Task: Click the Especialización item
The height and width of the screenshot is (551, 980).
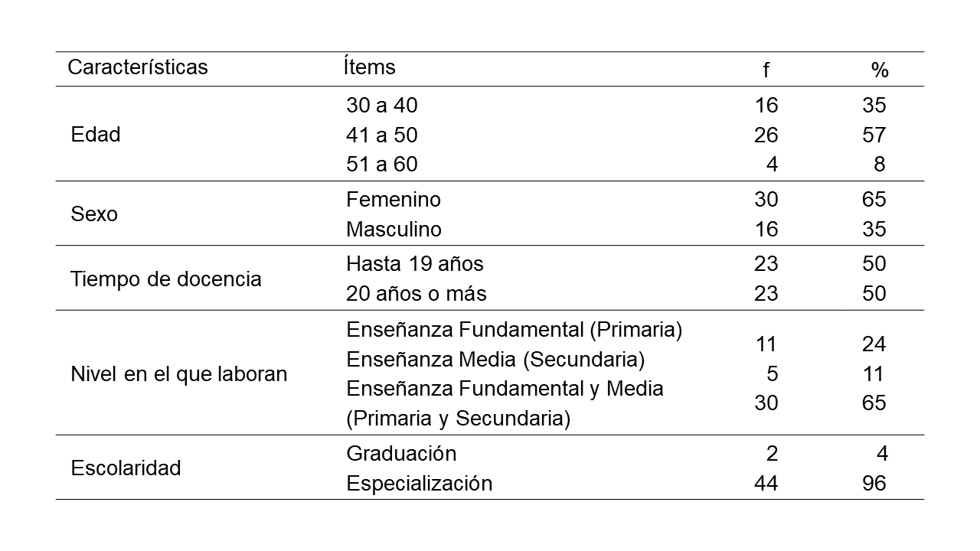Action: click(419, 483)
